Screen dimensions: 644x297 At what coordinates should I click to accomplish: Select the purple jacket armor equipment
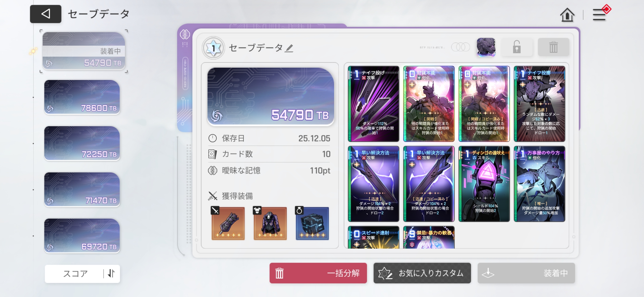pos(270,223)
